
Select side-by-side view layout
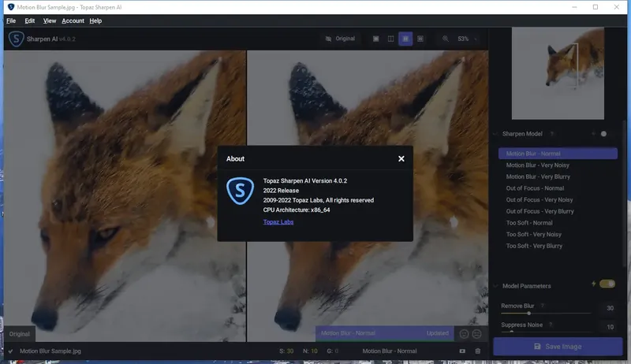click(x=405, y=39)
